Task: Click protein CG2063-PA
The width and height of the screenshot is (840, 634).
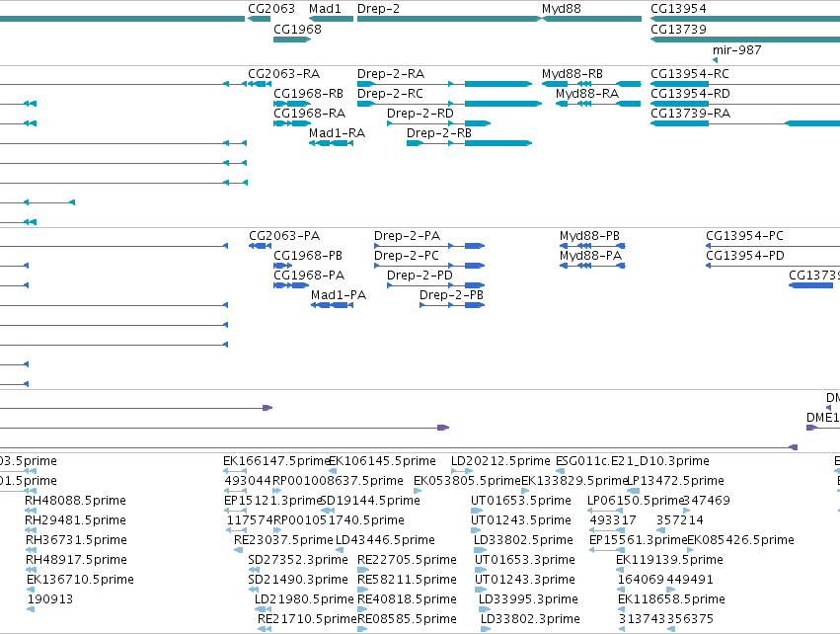Action: [x=284, y=236]
